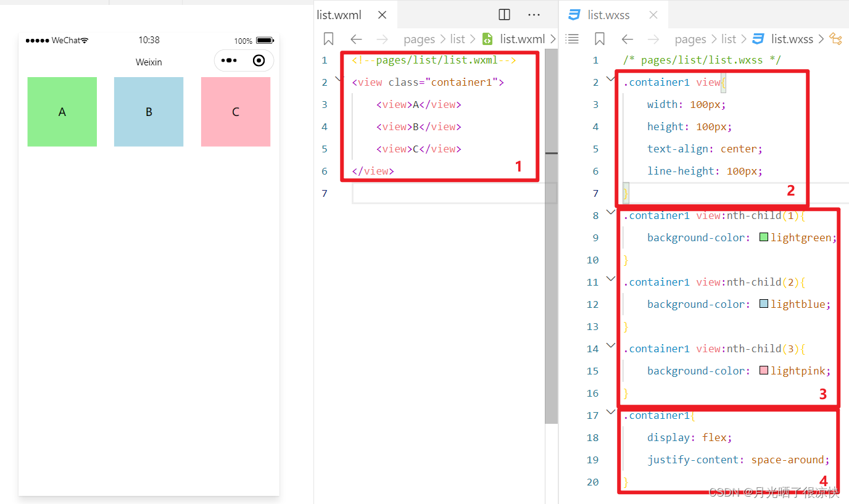
Task: Collapse the .container1 flex rule on line 17
Action: (x=610, y=412)
